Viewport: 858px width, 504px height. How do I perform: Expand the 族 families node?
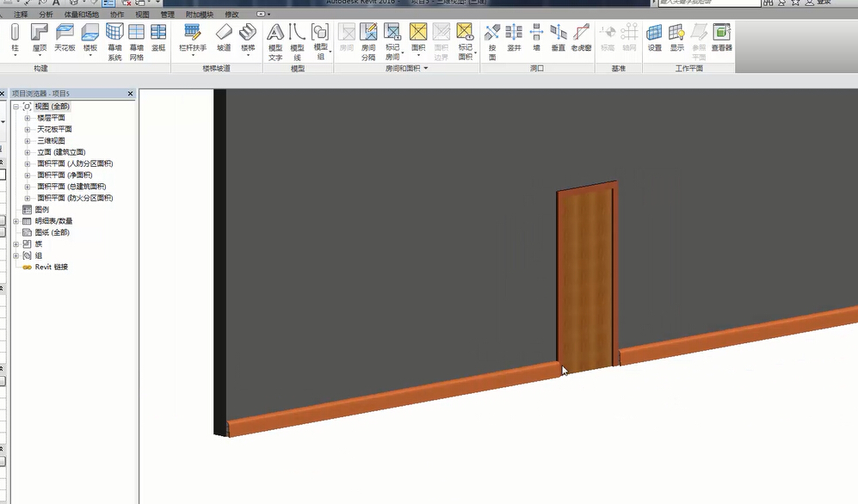tap(16, 244)
